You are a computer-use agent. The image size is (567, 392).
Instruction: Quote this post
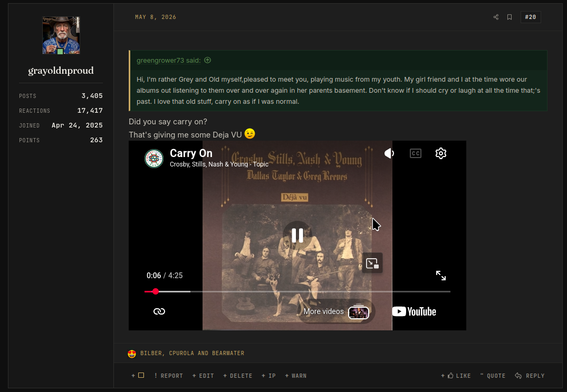click(493, 376)
